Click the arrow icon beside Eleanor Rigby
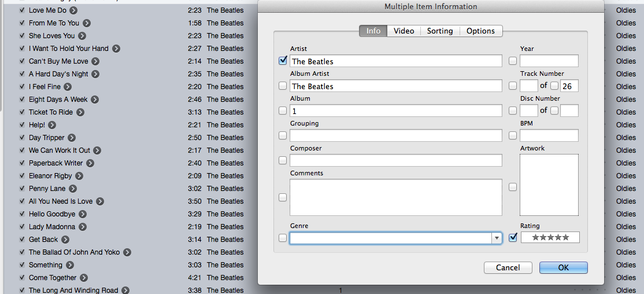The image size is (644, 294). [79, 176]
